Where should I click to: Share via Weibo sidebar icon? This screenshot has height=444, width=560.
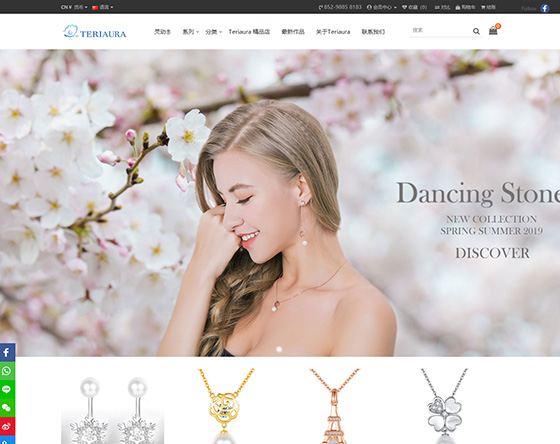(x=7, y=426)
